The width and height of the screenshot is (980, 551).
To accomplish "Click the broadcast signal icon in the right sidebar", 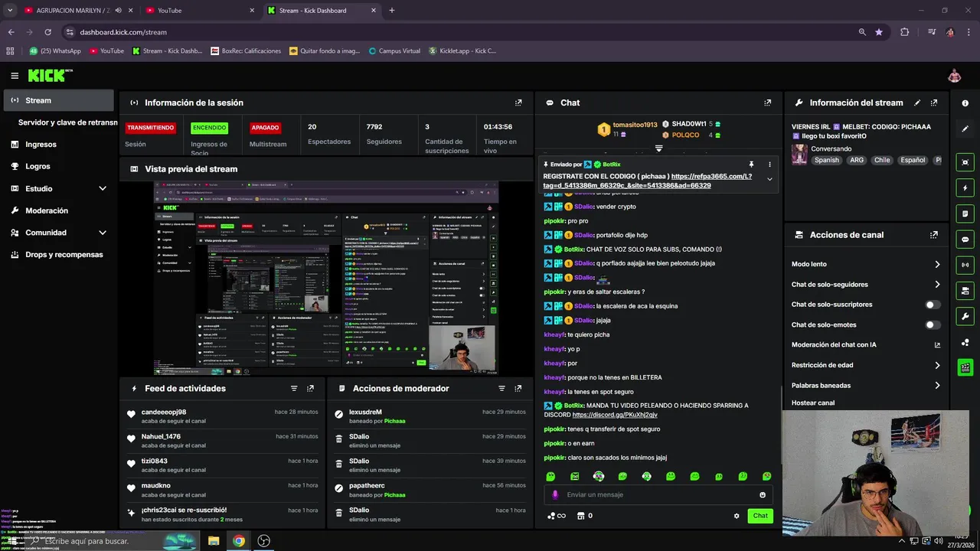I will pyautogui.click(x=965, y=265).
